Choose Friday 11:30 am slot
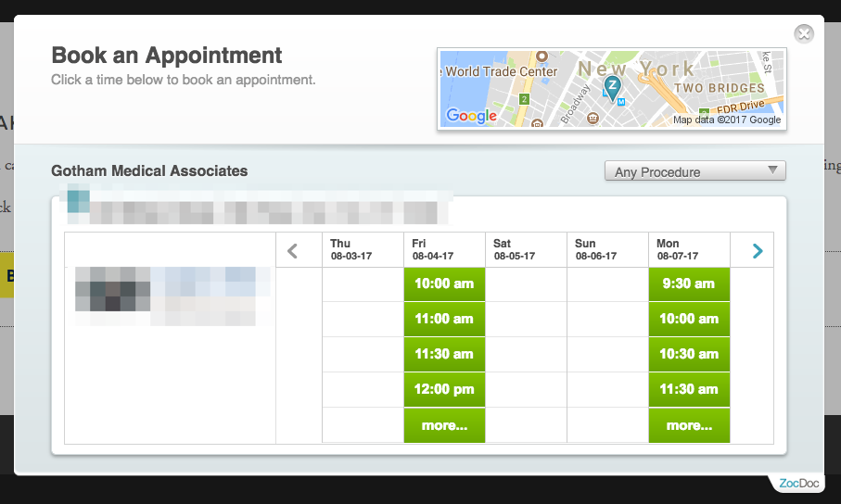Screen dimensions: 841x504 pos(444,354)
